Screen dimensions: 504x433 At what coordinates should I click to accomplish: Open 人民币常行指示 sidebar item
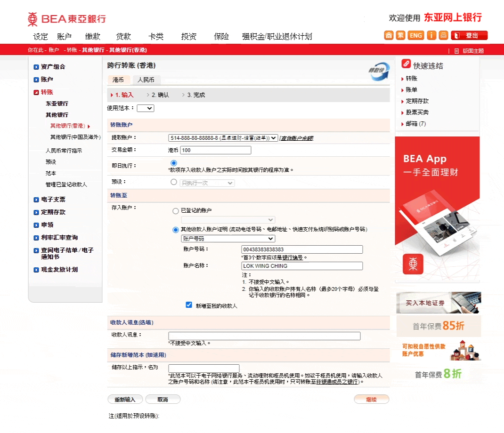(x=64, y=151)
